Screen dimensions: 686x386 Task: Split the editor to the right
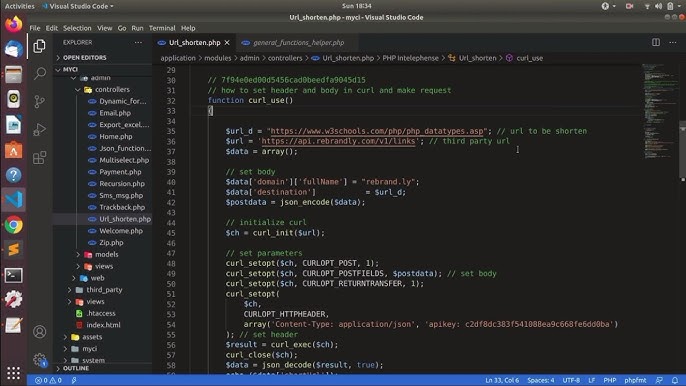pyautogui.click(x=656, y=42)
